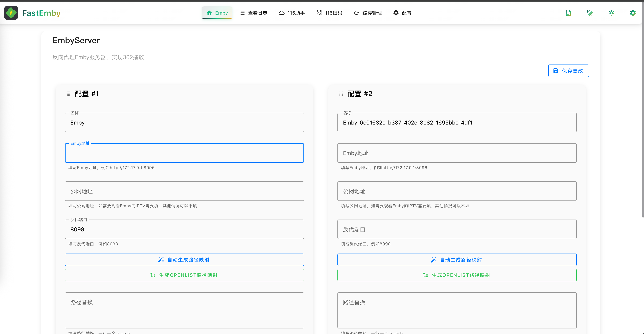Open the document icon in top right
The height and width of the screenshot is (334, 644).
pos(568,13)
